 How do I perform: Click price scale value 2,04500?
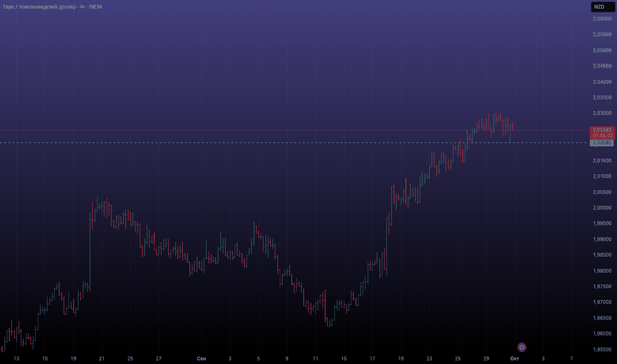[x=602, y=66]
